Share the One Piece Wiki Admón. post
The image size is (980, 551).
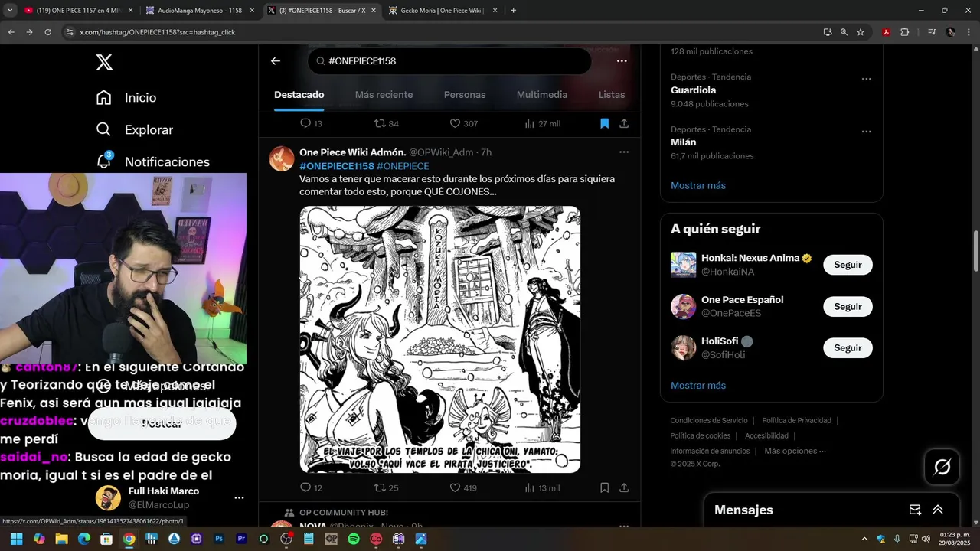click(x=624, y=487)
